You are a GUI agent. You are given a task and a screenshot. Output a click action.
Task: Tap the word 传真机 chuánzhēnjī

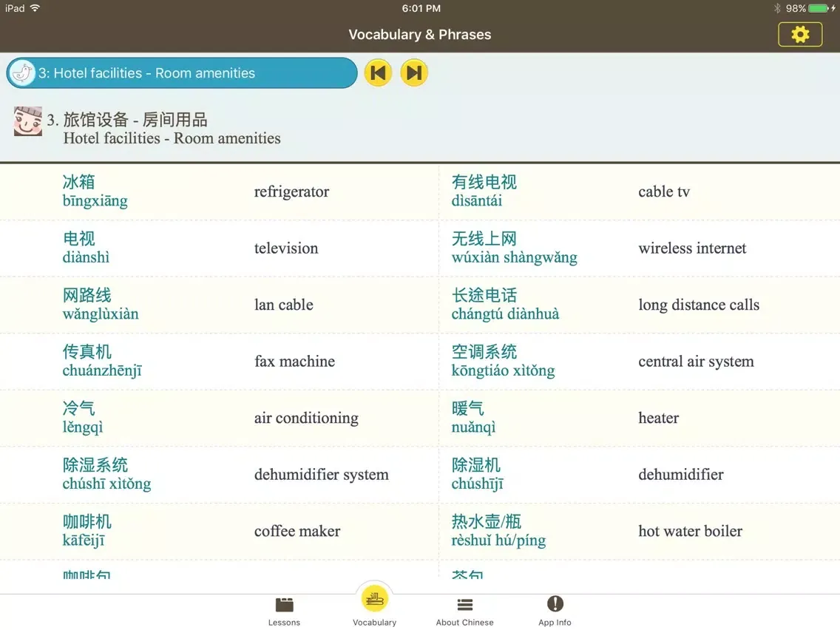(102, 361)
